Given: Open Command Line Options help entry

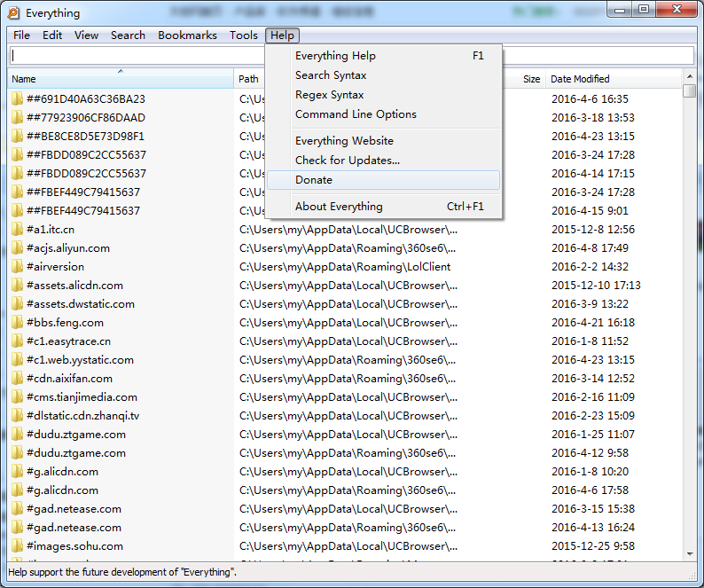Looking at the screenshot, I should (383, 114).
